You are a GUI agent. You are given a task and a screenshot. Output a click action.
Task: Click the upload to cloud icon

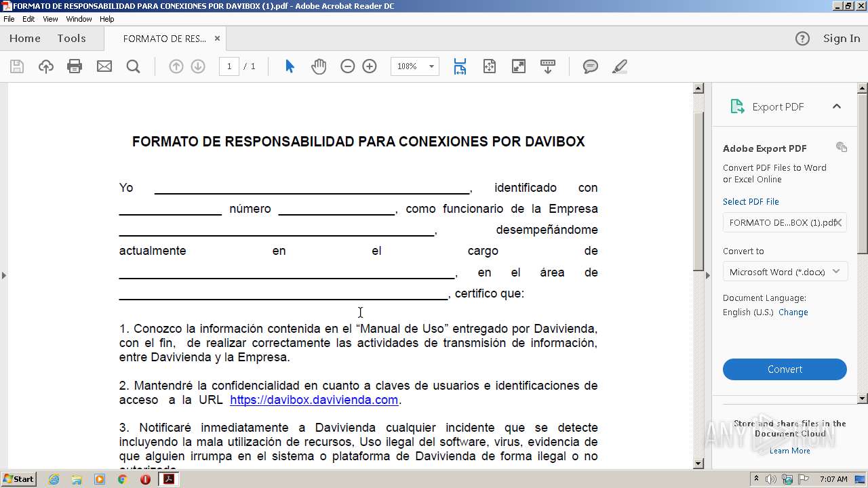click(x=45, y=66)
